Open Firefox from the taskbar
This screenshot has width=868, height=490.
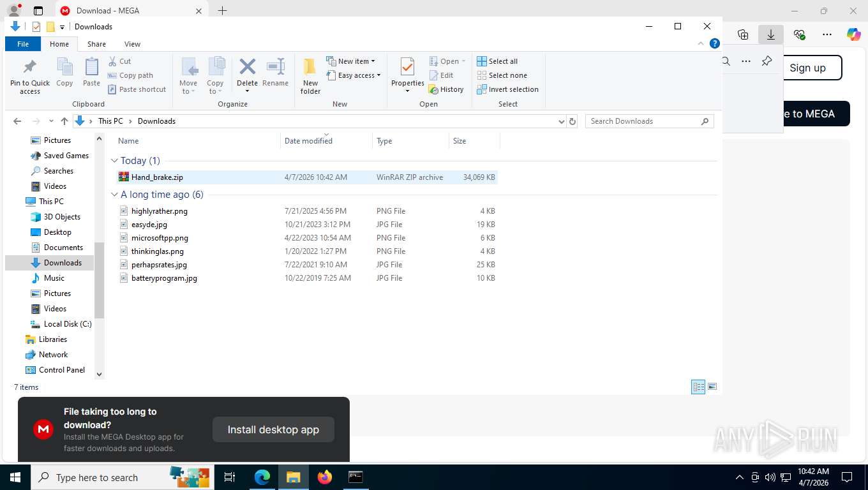pyautogui.click(x=325, y=477)
